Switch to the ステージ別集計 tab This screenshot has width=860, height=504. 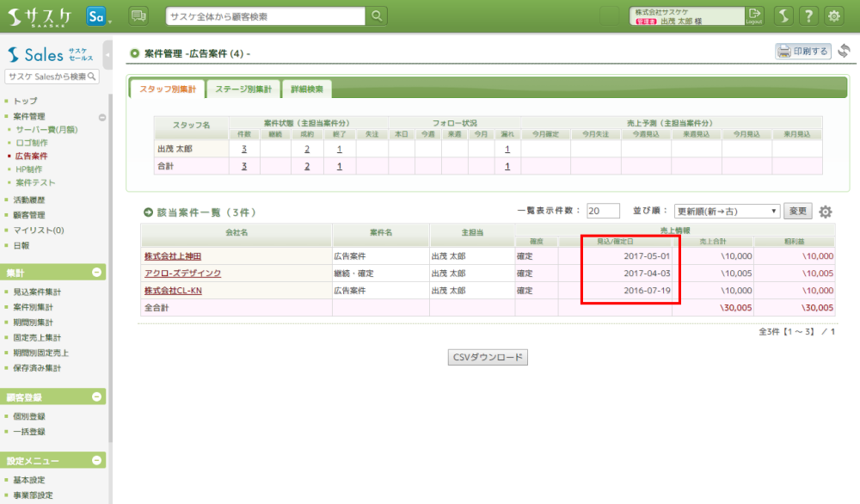(x=243, y=89)
